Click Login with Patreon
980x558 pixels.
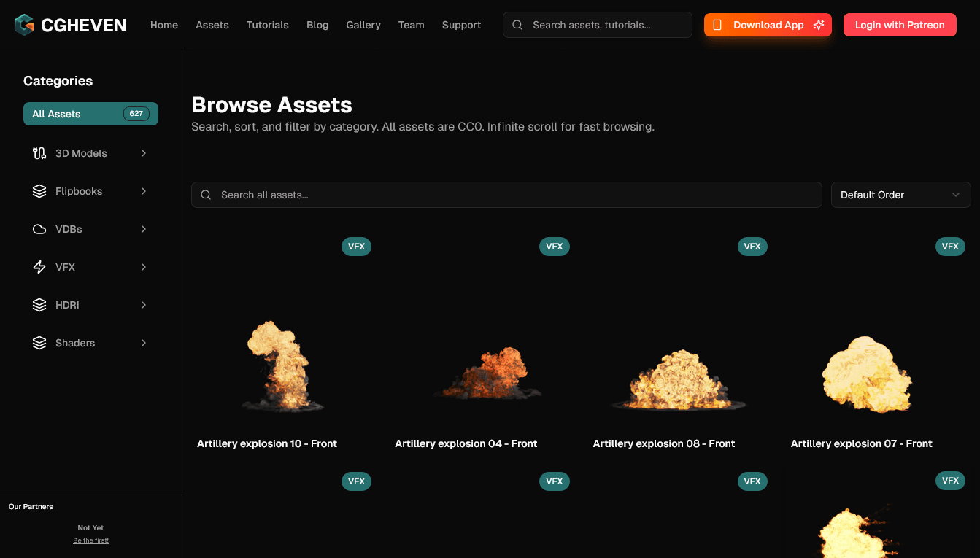(900, 24)
